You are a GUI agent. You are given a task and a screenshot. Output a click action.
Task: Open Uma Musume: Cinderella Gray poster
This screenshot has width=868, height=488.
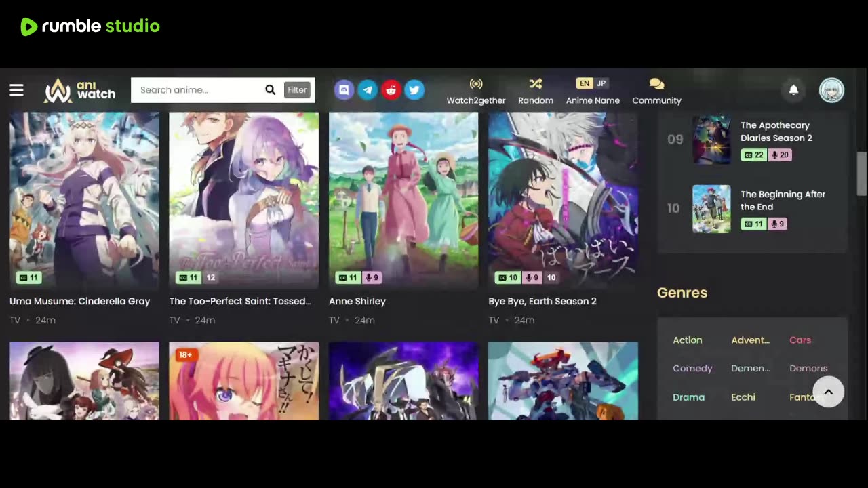tap(84, 201)
